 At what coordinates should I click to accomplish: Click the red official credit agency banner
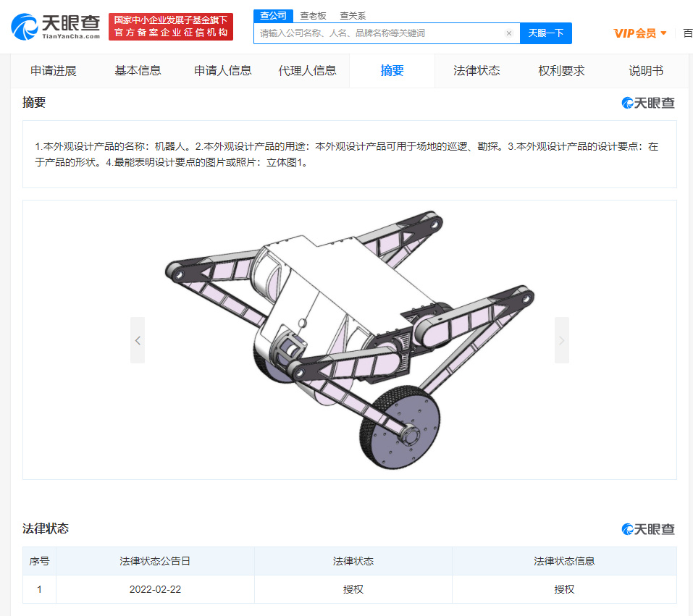[x=171, y=27]
